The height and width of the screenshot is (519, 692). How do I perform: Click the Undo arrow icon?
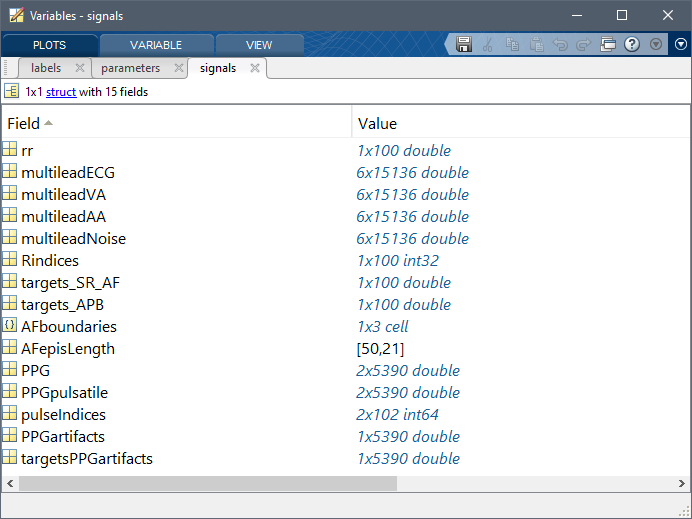click(560, 44)
